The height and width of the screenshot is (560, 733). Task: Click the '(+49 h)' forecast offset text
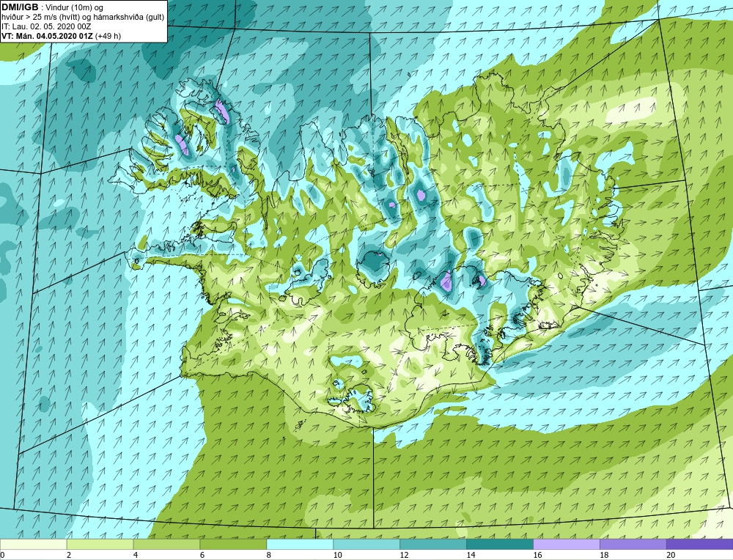(x=108, y=36)
